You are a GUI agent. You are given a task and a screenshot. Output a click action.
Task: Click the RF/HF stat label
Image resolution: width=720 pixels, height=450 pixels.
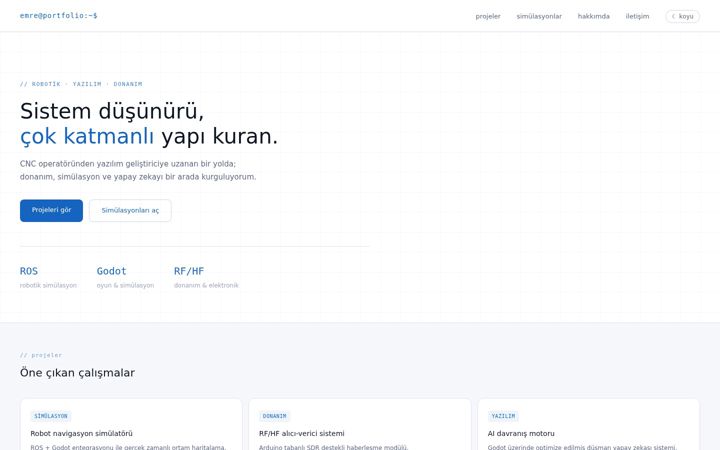click(x=189, y=271)
